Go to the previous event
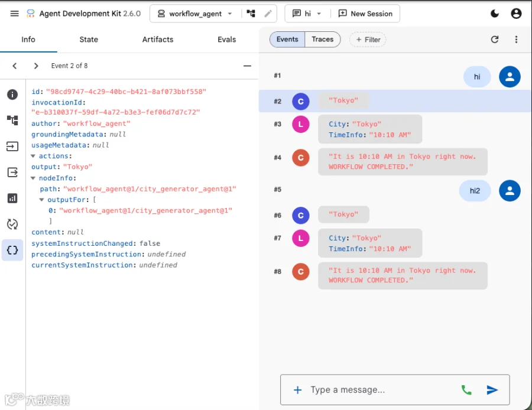Screen dimensions: 532x410 (15, 66)
